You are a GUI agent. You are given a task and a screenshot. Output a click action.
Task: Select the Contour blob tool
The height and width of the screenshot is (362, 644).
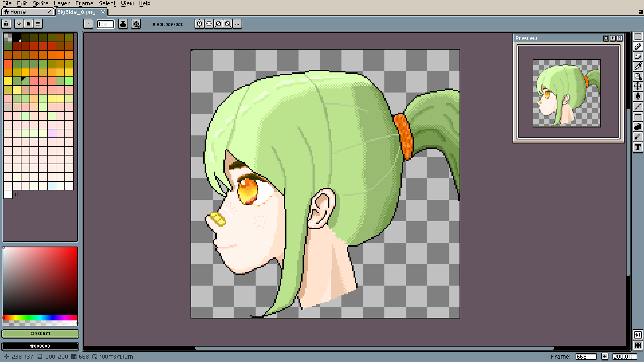click(x=638, y=127)
